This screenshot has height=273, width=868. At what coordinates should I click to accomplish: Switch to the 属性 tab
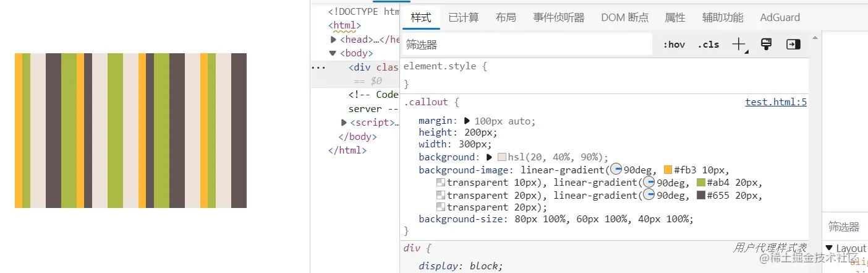(x=675, y=17)
